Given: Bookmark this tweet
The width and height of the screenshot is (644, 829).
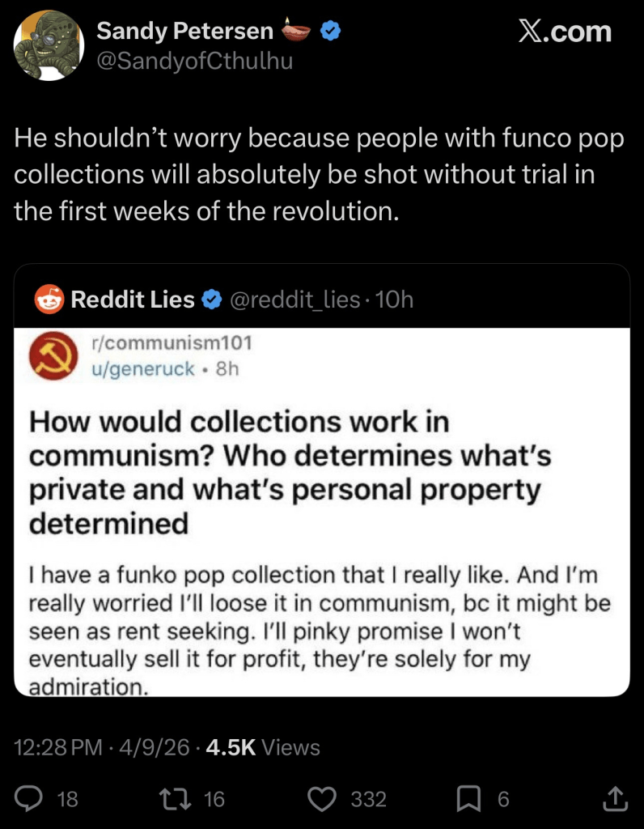Looking at the screenshot, I should tap(468, 799).
